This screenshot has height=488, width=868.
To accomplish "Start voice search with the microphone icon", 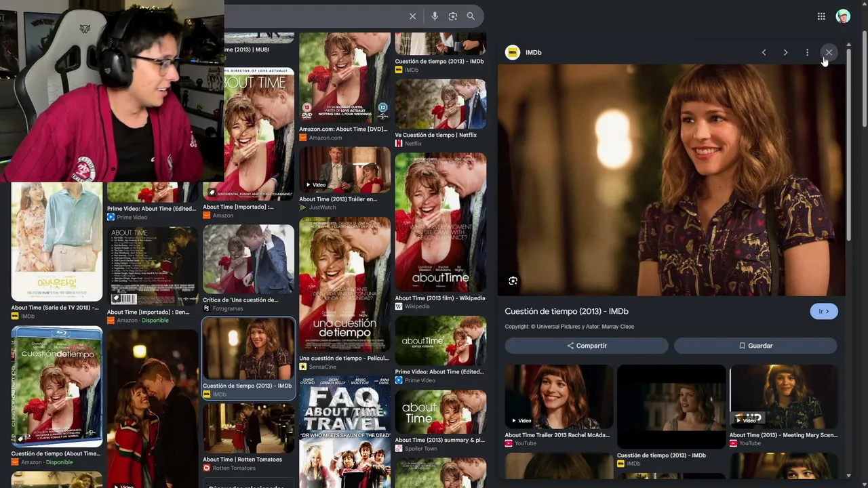I will 435,16.
